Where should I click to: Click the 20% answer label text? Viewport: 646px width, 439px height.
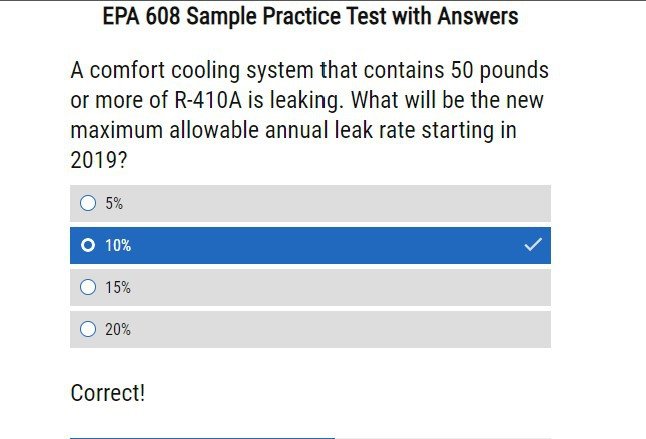point(118,329)
